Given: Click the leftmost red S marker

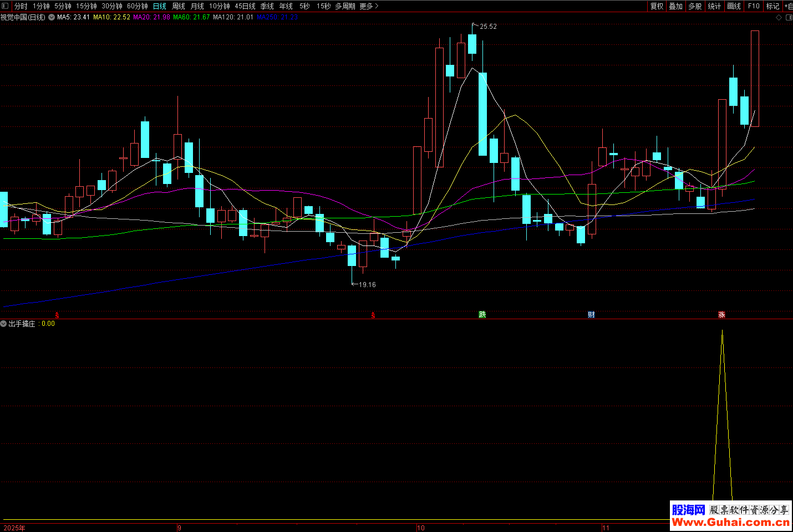Looking at the screenshot, I should click(57, 315).
